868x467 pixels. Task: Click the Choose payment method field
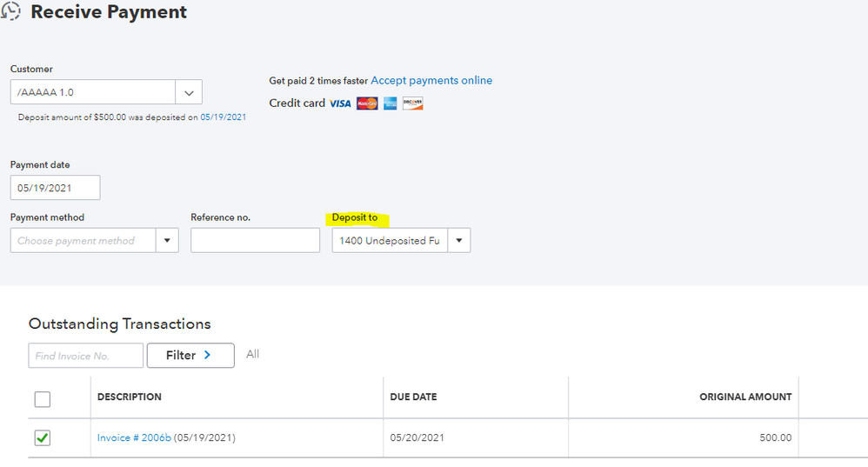coord(83,241)
